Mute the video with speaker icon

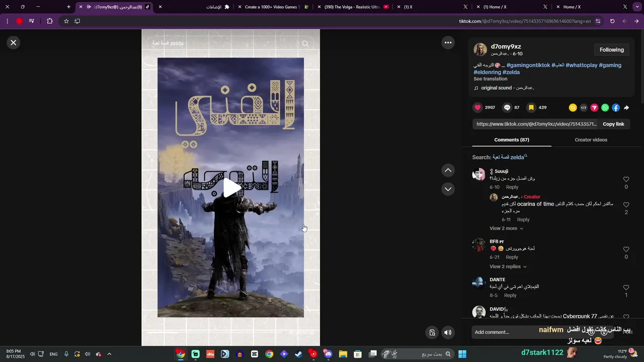point(448,332)
